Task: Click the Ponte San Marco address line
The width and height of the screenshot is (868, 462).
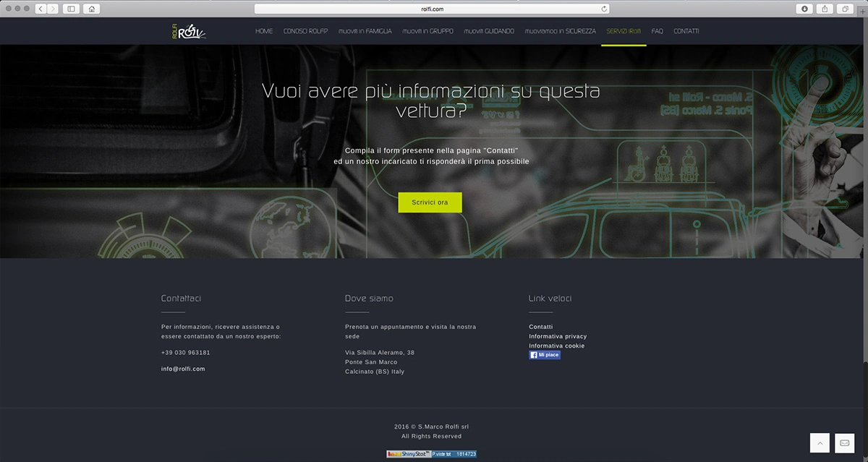Action: point(371,362)
